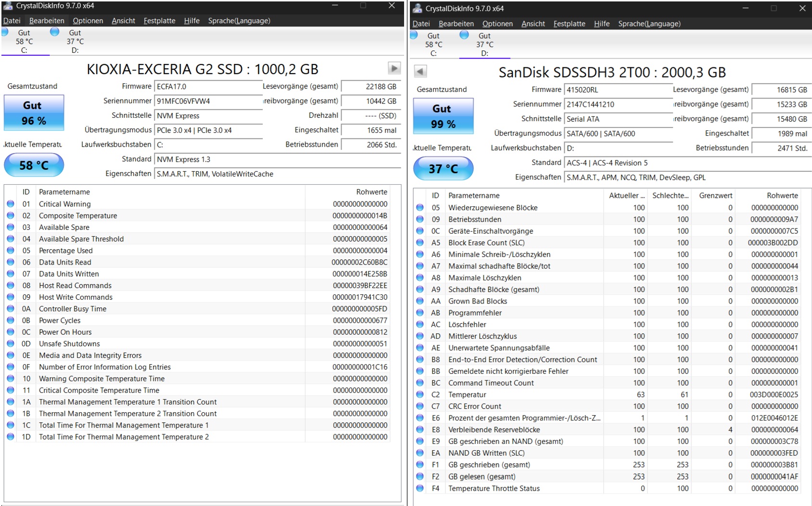Screen dimensions: 812x506
Task: Click the status orb next to Available Spare Threshold
Action: [11, 239]
